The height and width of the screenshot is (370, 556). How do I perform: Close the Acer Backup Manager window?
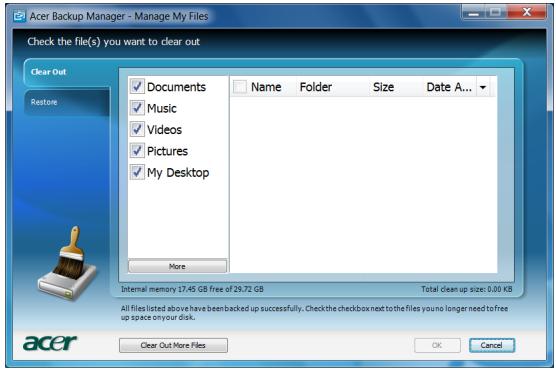click(x=527, y=12)
